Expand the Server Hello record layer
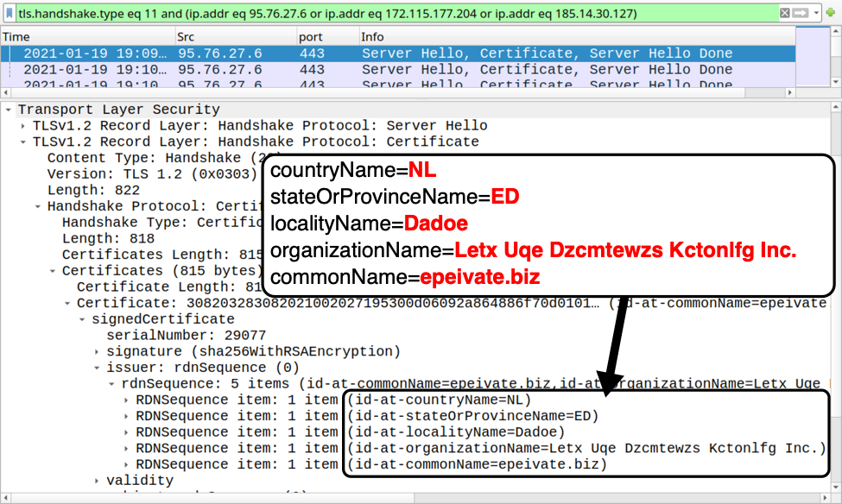Screen dimensions: 842x504 [23, 126]
